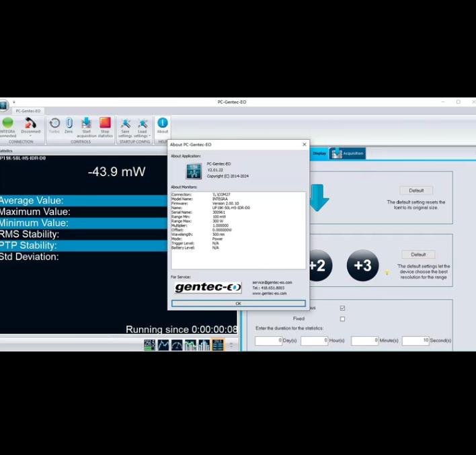Select the PC-Gentec-EO ribbon tab
Image resolution: width=476 pixels, height=455 pixels.
[x=28, y=111]
